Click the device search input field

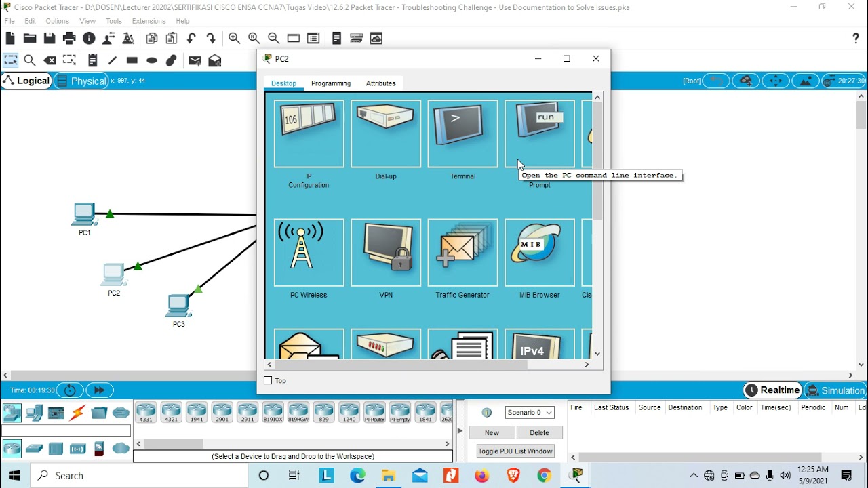pos(66,431)
